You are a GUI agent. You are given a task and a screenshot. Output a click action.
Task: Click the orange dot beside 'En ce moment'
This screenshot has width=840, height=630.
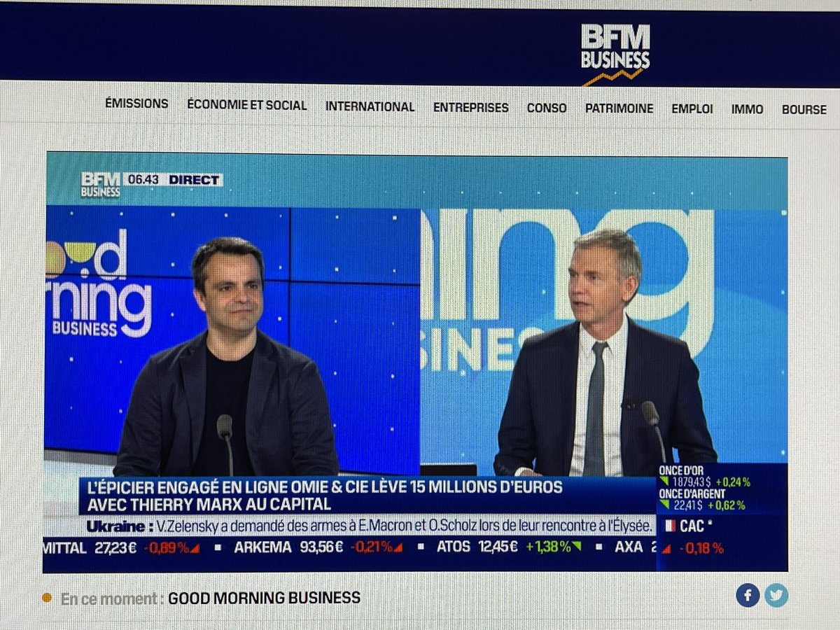pyautogui.click(x=48, y=598)
